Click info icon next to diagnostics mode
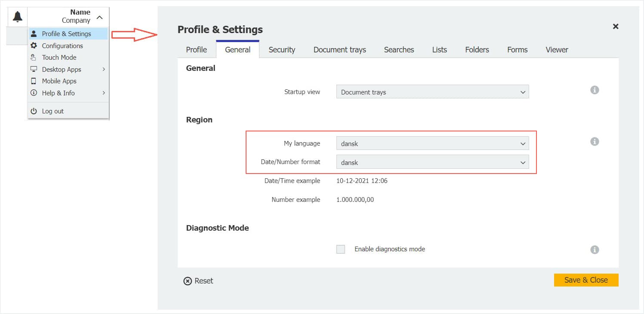Image resolution: width=644 pixels, height=314 pixels. [x=595, y=250]
